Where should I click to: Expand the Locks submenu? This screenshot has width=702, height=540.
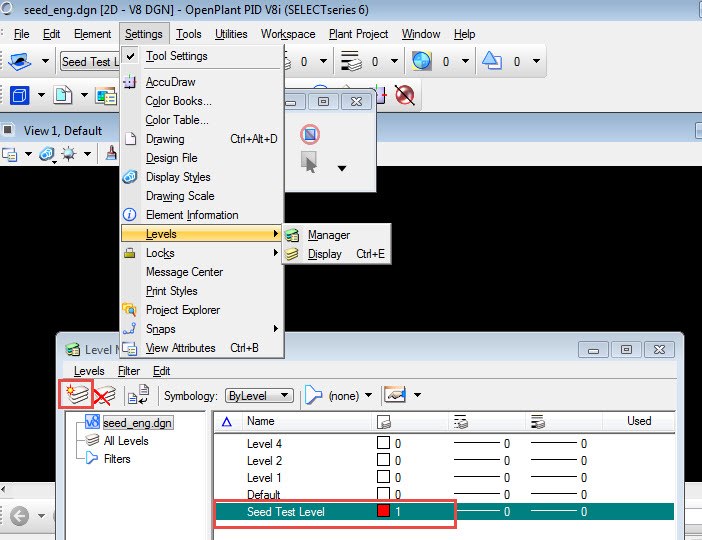coord(202,253)
